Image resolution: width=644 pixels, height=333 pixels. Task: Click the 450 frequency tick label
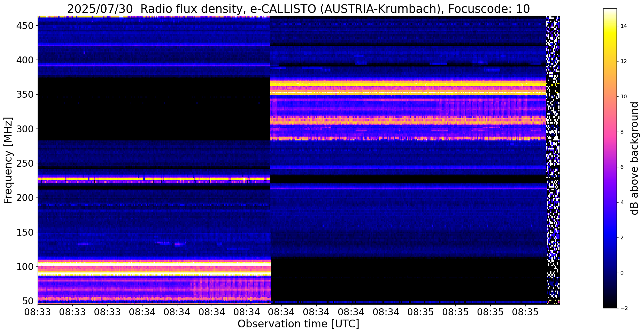point(25,26)
